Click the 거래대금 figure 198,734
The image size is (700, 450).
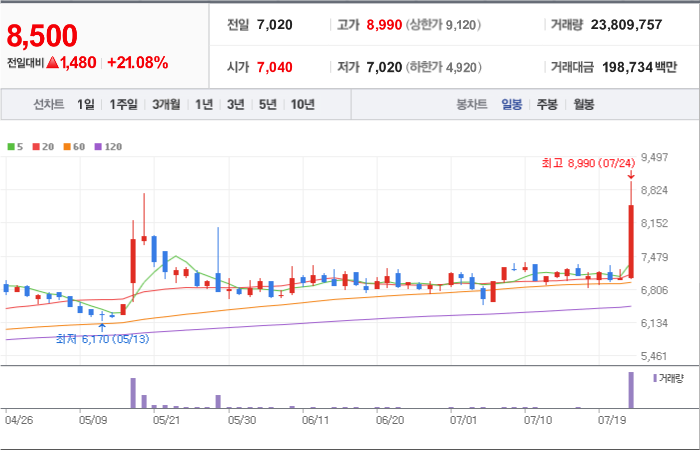point(627,67)
